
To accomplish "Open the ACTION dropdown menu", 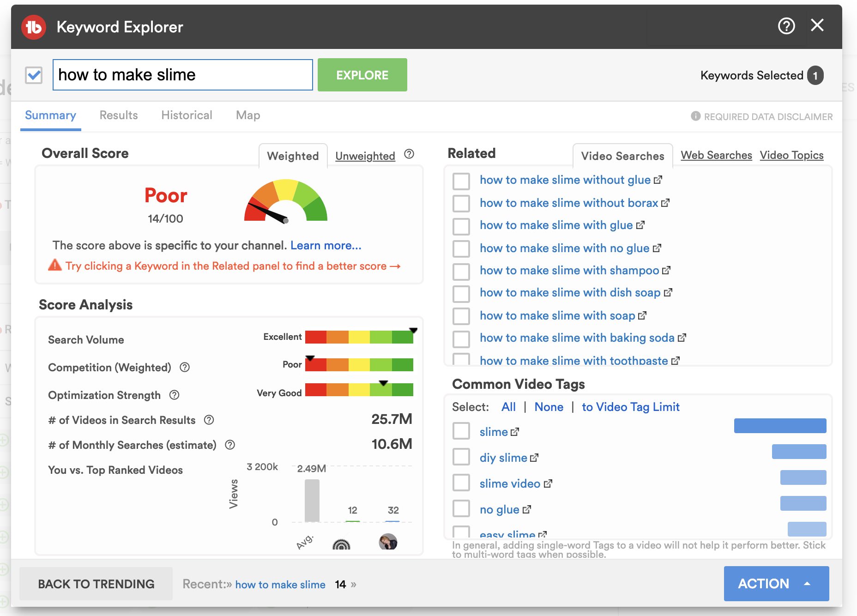I will pos(776,584).
